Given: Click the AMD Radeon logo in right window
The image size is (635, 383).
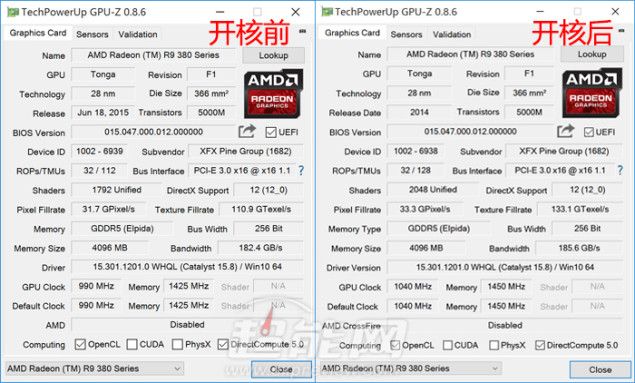Looking at the screenshot, I should tap(592, 93).
